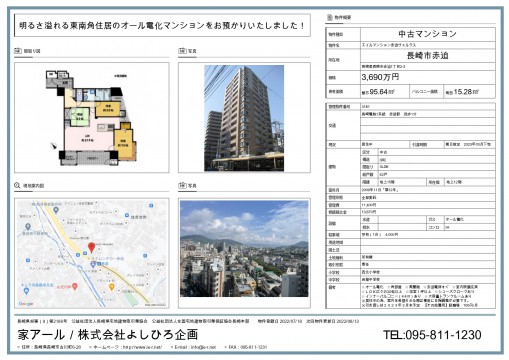The height and width of the screenshot is (360, 509).
Task: Click the 中古マンション property type cell
Action: tap(428, 34)
